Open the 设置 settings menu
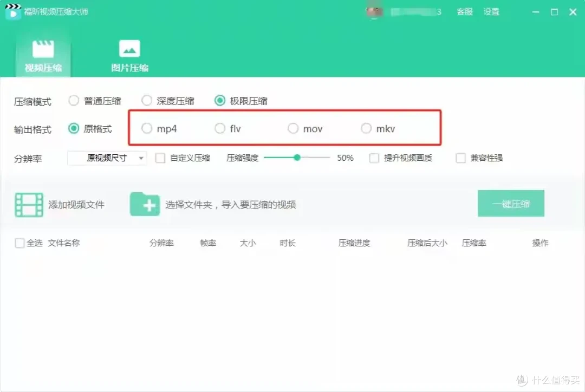This screenshot has height=392, width=585. (x=491, y=12)
